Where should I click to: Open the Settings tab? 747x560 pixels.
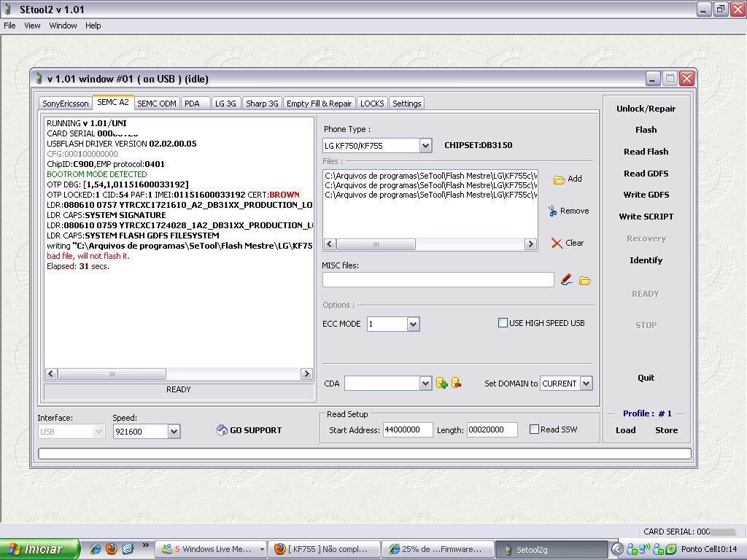407,104
